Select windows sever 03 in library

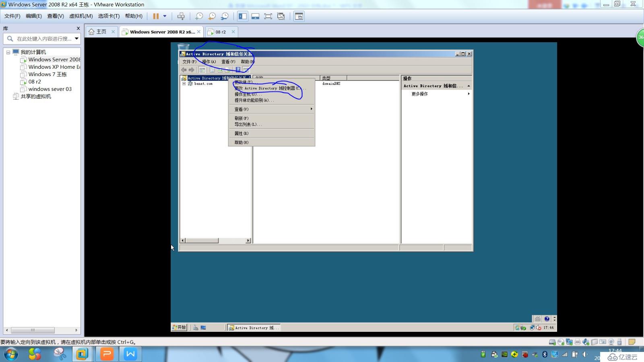(x=46, y=89)
